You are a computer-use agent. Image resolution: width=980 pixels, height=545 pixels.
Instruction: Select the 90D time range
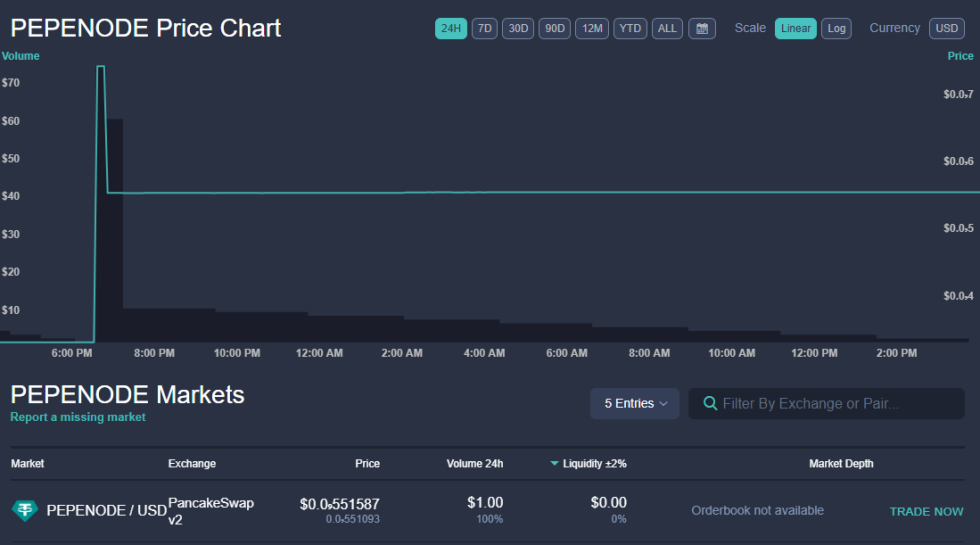pos(555,28)
